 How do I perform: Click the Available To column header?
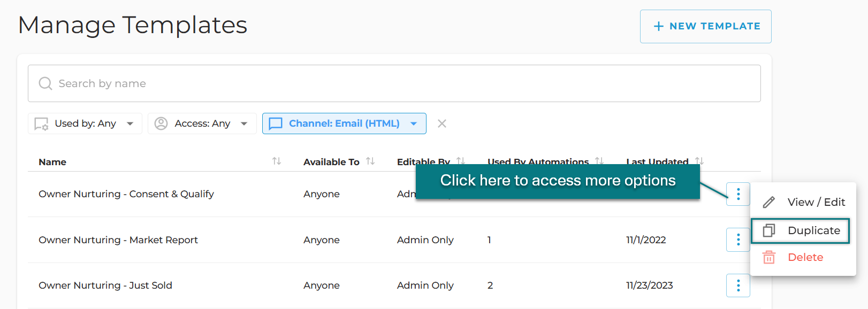coord(331,162)
